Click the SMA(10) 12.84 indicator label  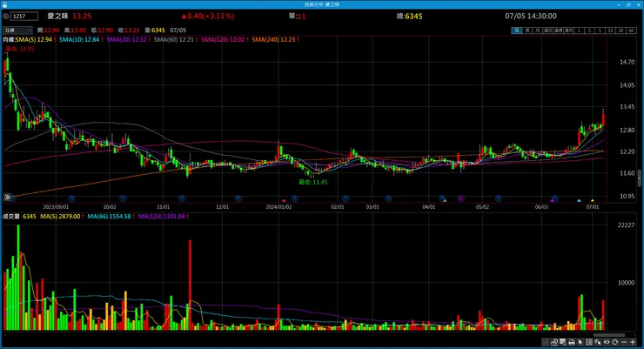pos(80,39)
